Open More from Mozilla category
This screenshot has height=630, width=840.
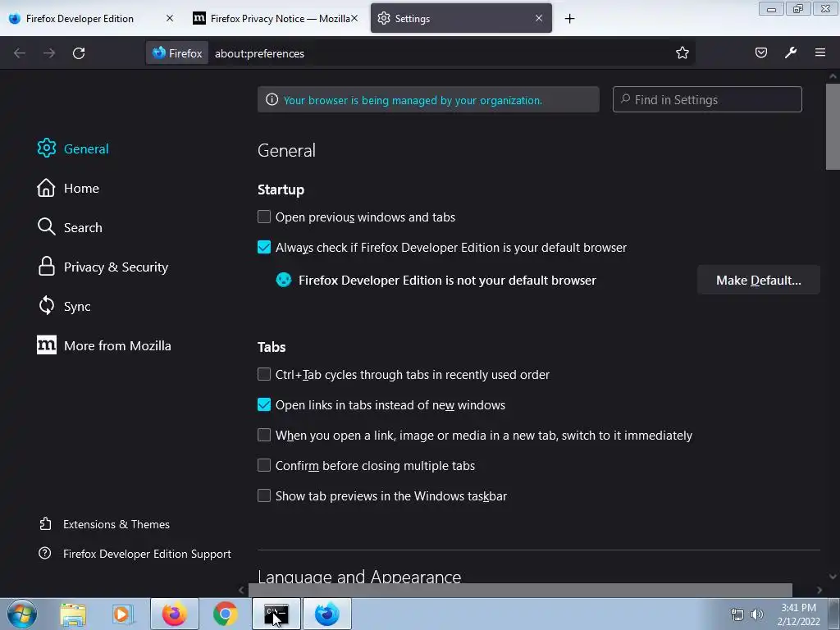117,345
